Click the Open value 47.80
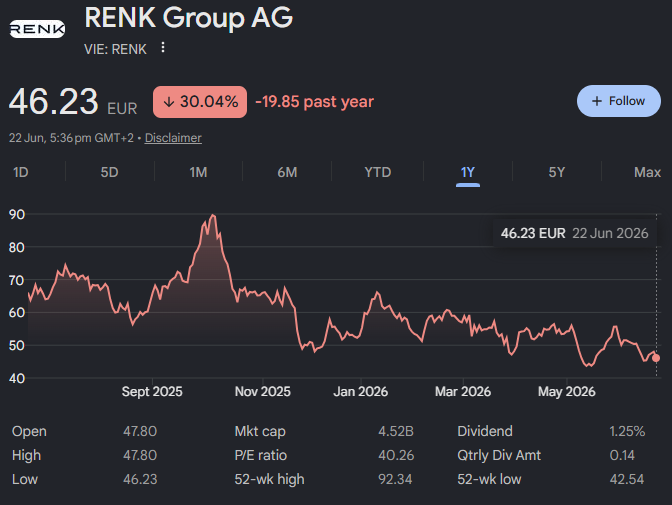 coord(140,431)
